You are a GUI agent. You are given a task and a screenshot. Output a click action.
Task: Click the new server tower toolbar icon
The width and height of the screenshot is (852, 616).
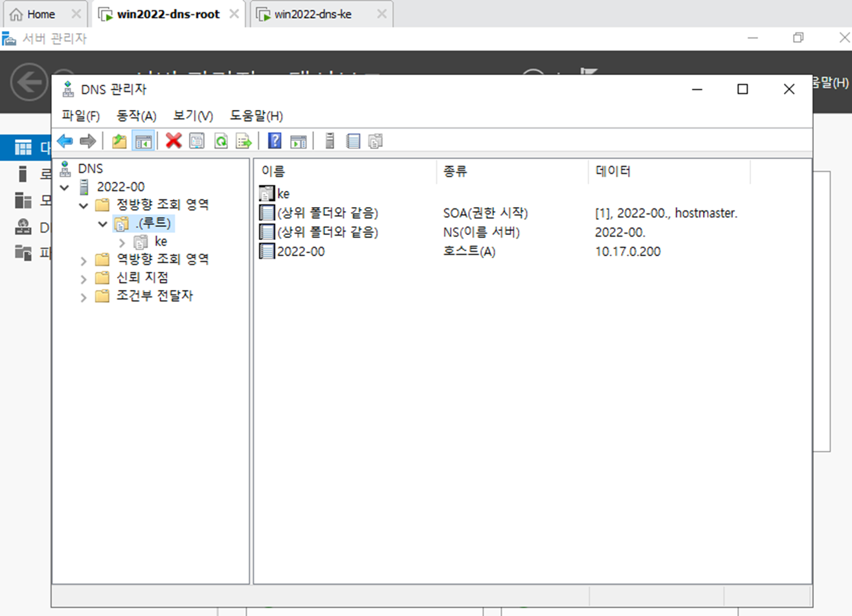pos(330,140)
